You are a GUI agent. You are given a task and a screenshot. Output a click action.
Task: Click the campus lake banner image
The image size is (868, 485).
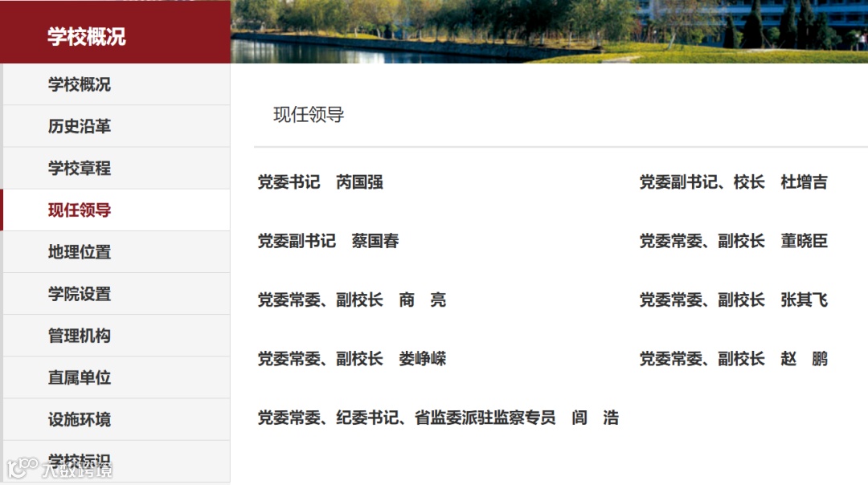point(549,31)
